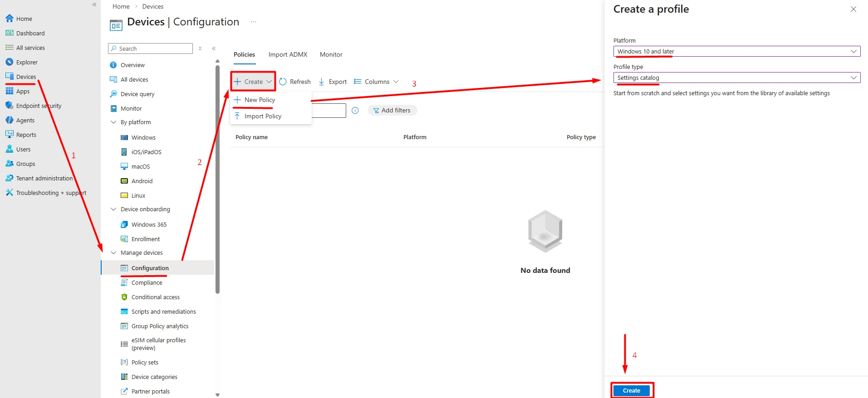This screenshot has width=868, height=398.
Task: Open the Platform dropdown Windows 10 and later
Action: click(737, 51)
